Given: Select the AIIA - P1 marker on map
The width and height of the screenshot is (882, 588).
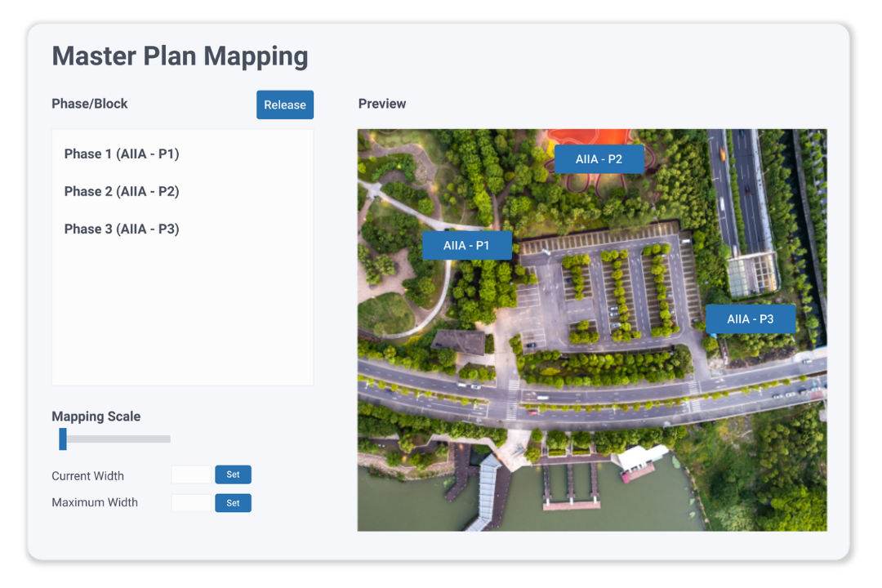Looking at the screenshot, I should point(467,245).
